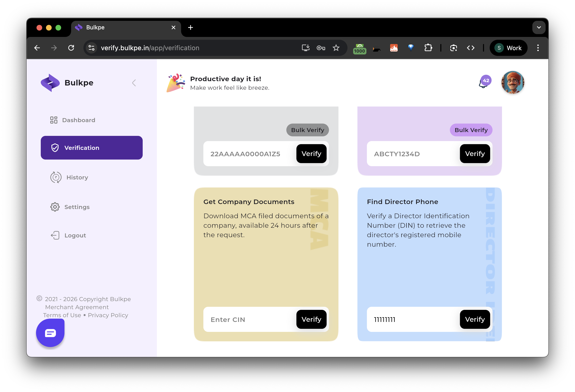Viewport: 575px width, 392px height.
Task: Collapse the sidebar with the chevron
Action: (134, 83)
